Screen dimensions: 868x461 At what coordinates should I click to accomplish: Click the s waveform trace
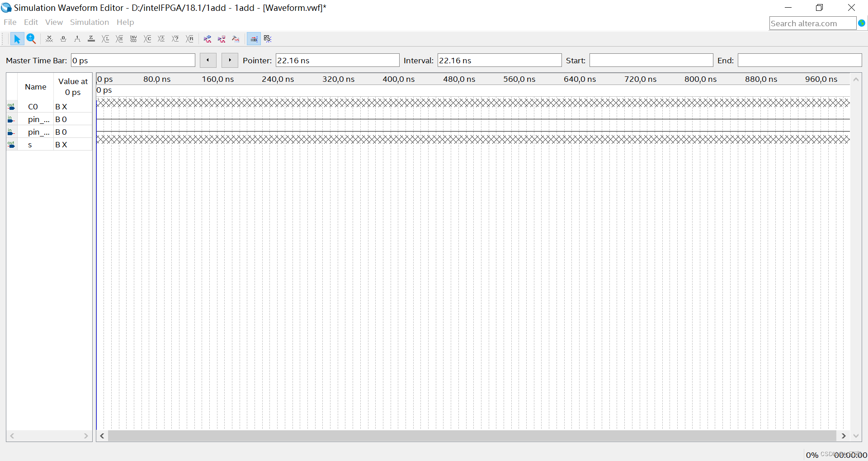click(473, 139)
